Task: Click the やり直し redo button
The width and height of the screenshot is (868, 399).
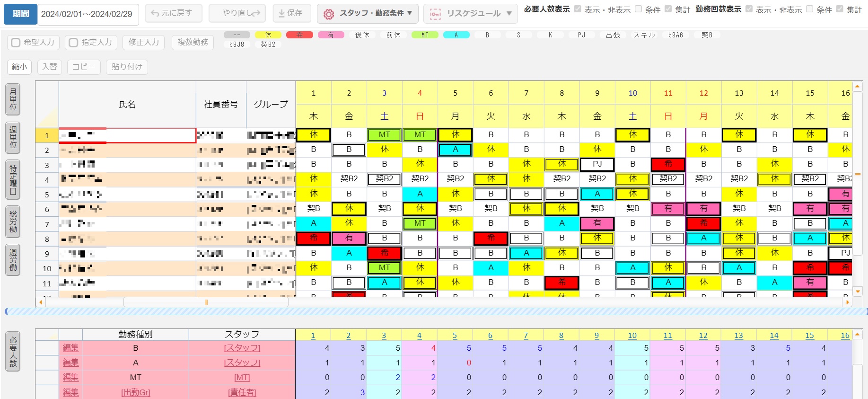Action: click(237, 13)
